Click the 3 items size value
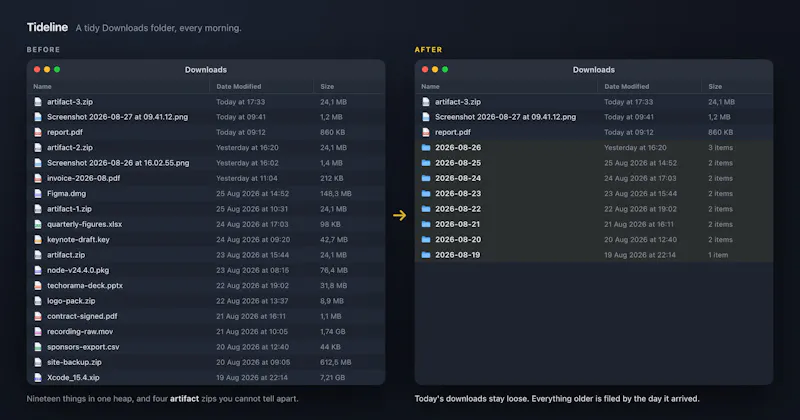 coord(720,147)
